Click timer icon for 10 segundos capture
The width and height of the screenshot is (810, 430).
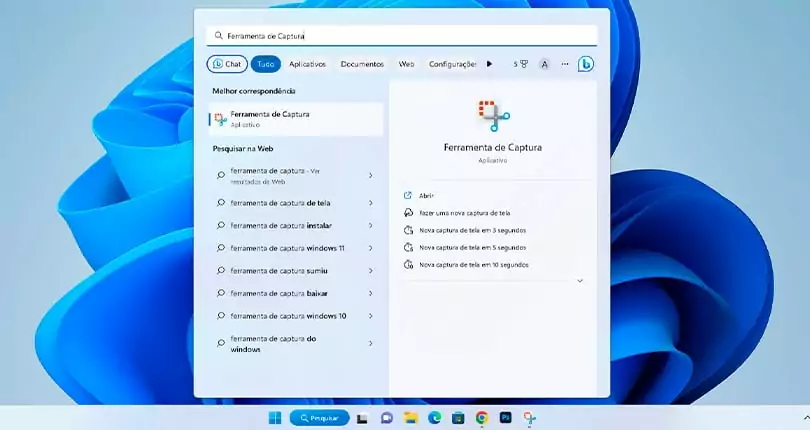[408, 265]
